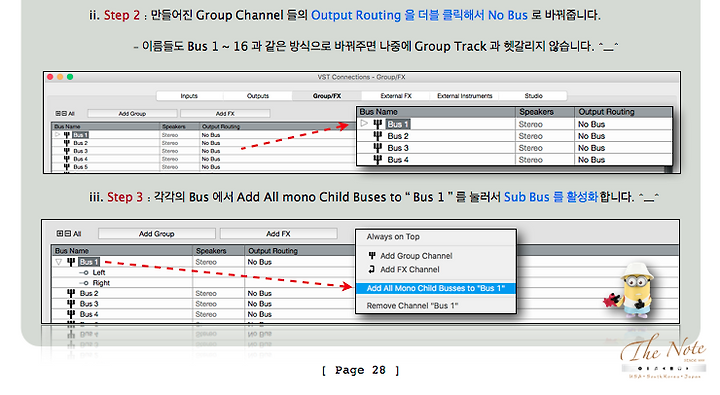Image resolution: width=720 pixels, height=395 pixels.
Task: Click the Stereo cell of Bus 3 in the enlarged inset
Action: tap(530, 148)
